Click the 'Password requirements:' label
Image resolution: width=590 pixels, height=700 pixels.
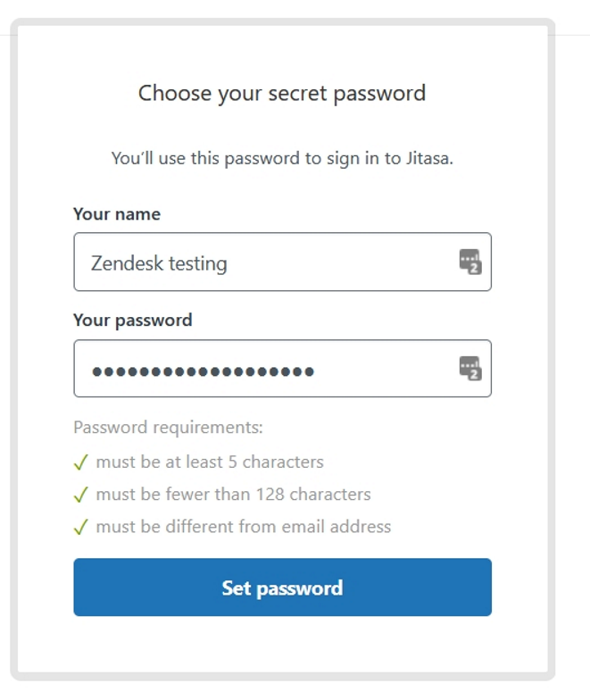(168, 428)
